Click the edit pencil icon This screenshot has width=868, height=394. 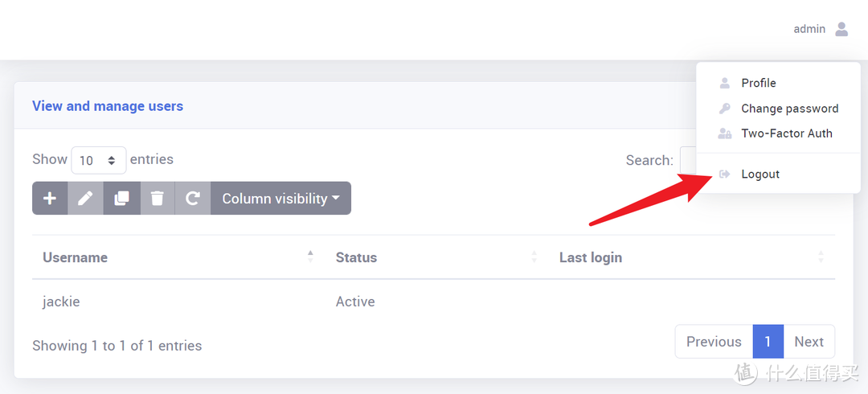85,199
